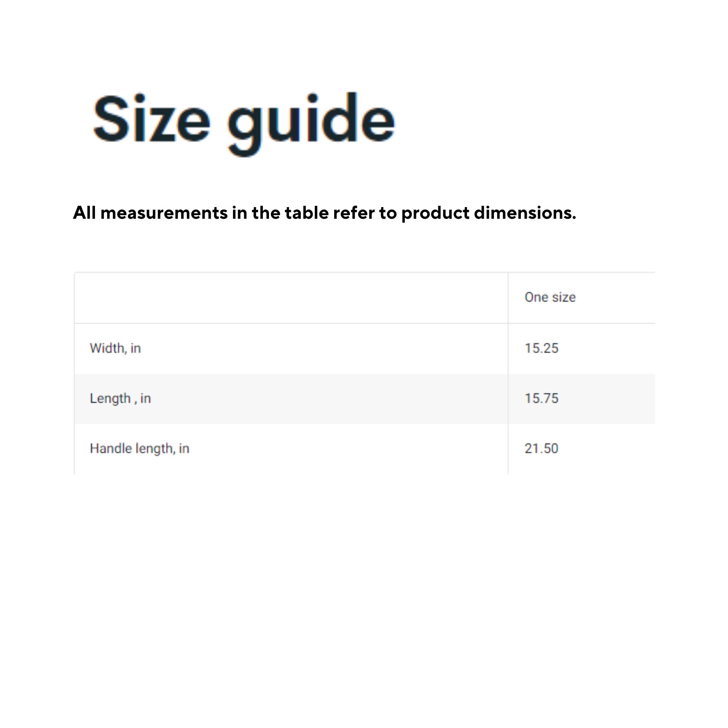Image resolution: width=728 pixels, height=728 pixels.
Task: Click the shaded Length row background
Action: click(365, 399)
